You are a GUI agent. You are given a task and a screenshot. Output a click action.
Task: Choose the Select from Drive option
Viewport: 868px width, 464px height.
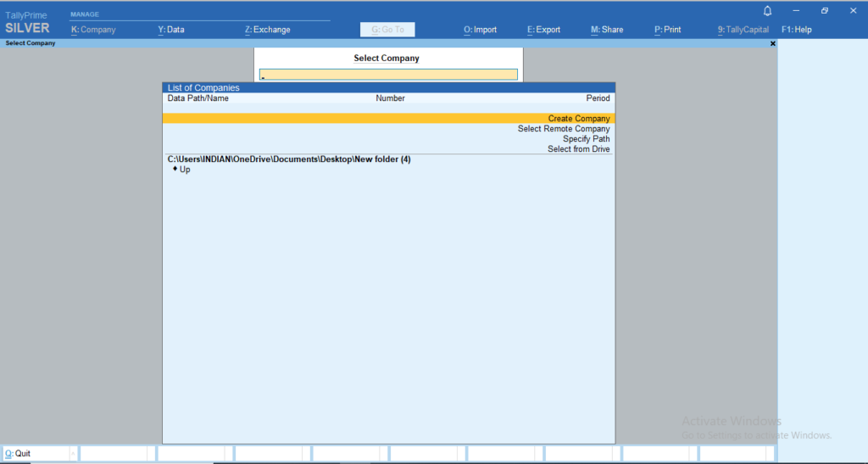click(x=578, y=149)
